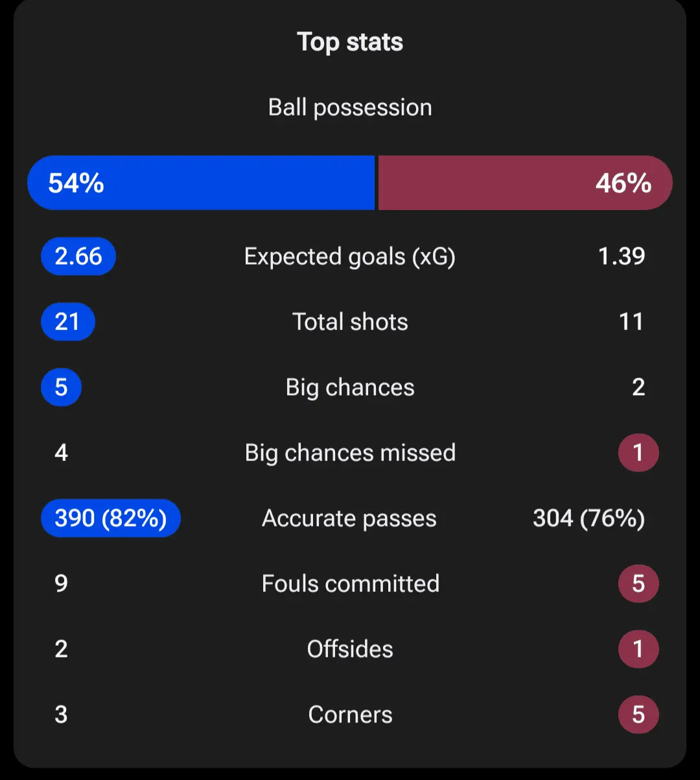700x780 pixels.
Task: Select the blue 5 big chances badge
Action: pyautogui.click(x=61, y=388)
